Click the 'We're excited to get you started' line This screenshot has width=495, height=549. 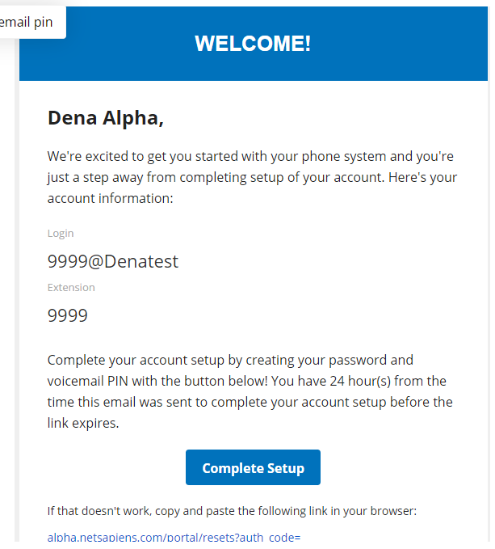pos(250,156)
